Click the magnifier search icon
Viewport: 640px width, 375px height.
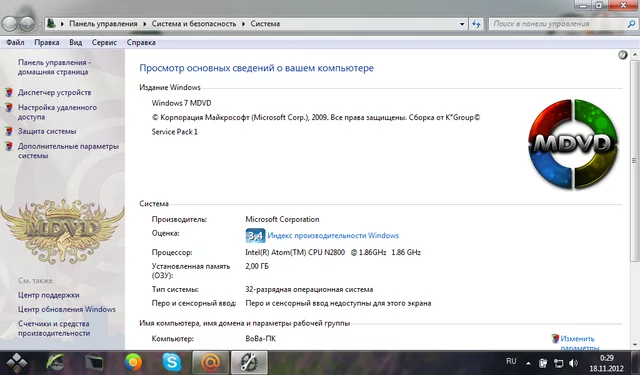coord(631,24)
